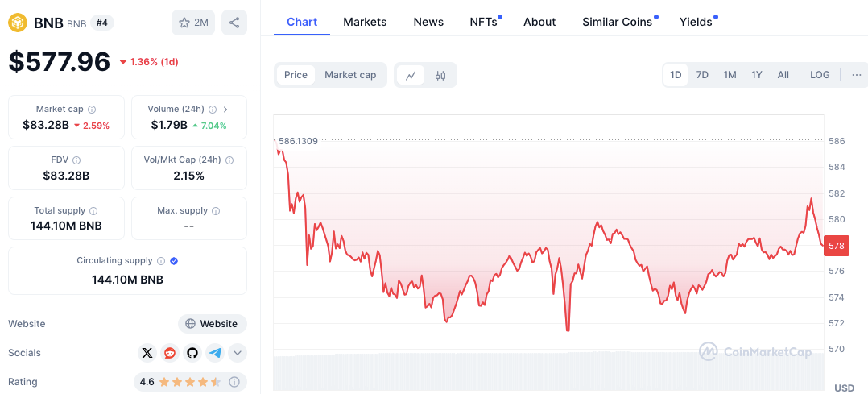Click the BNB coin logo icon
Viewport: 868px width, 394px height.
pyautogui.click(x=18, y=23)
